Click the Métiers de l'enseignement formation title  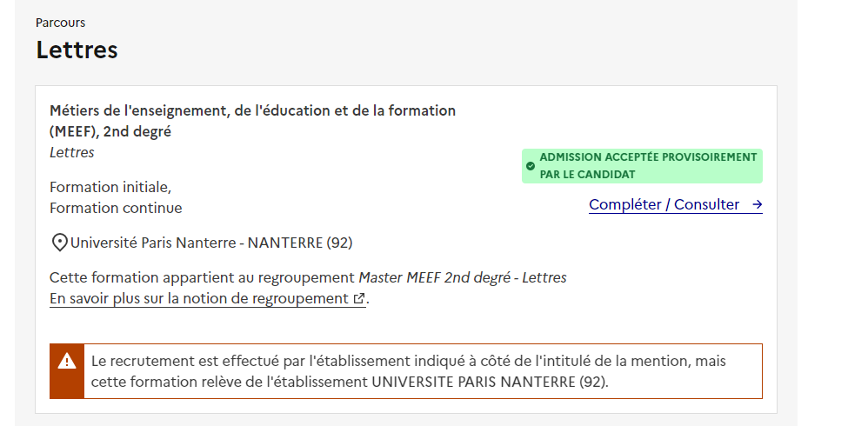(x=252, y=111)
